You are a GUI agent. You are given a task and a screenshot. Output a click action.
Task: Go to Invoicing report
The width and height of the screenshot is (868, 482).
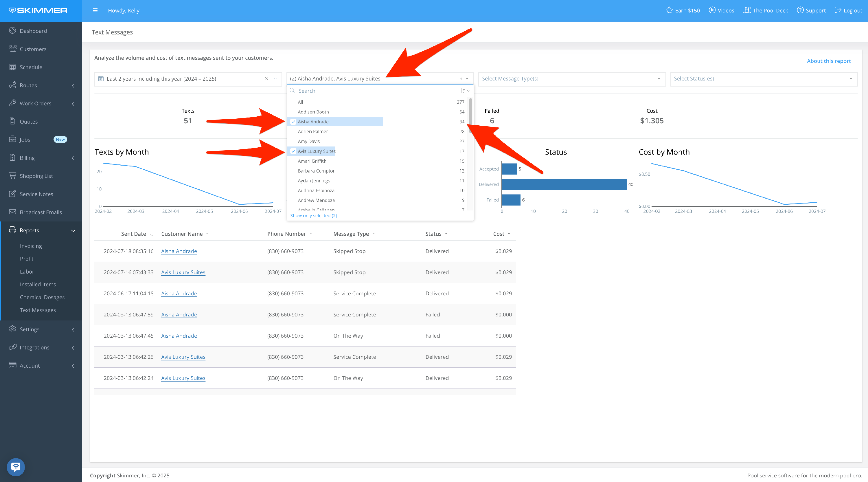click(31, 246)
